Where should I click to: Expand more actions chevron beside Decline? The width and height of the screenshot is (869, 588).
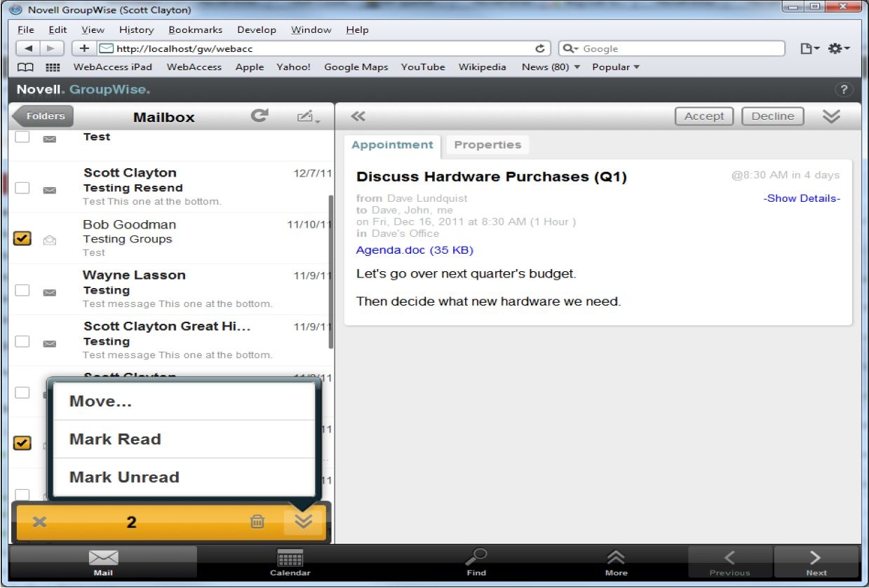[831, 116]
